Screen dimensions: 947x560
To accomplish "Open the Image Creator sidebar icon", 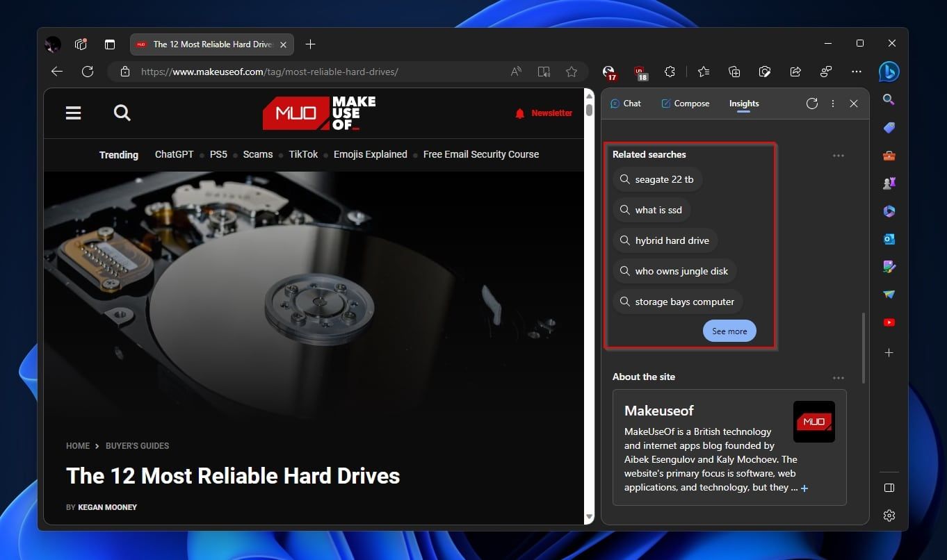I will coord(889,267).
